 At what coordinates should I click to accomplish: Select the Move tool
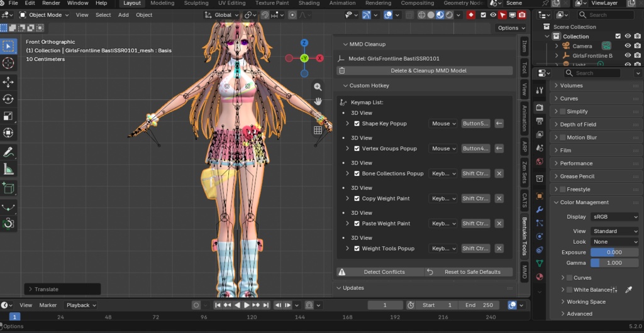point(8,82)
